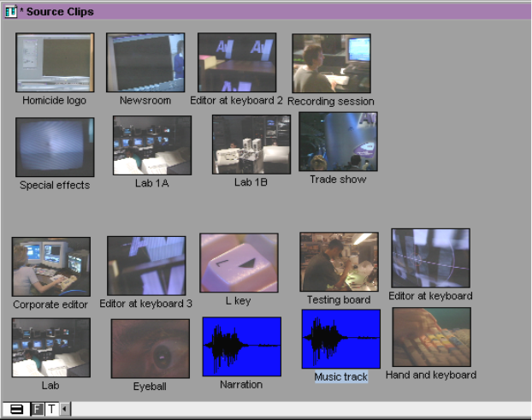532x420 pixels.
Task: Select the L key clip thumbnail
Action: 239,263
